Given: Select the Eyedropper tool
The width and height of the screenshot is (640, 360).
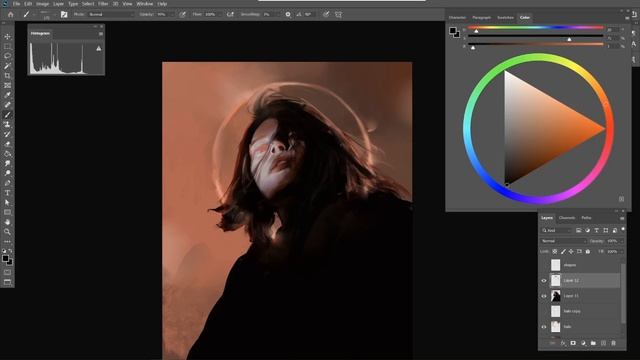Looking at the screenshot, I should coord(7,95).
